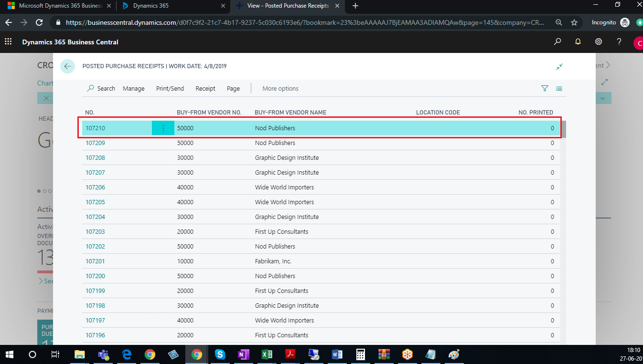The image size is (643, 364).
Task: Select vendor number 50000 in row 107200
Action: (x=185, y=276)
